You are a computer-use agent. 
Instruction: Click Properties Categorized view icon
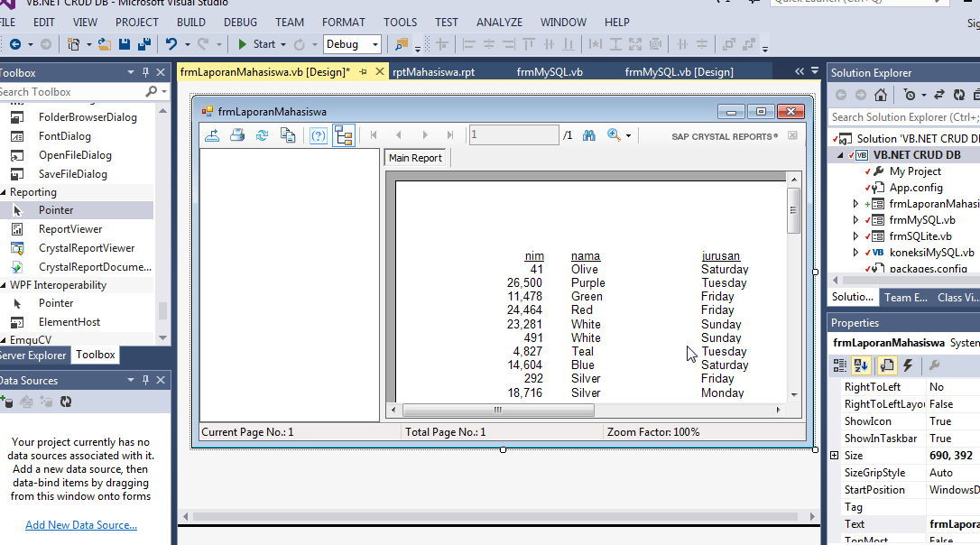840,365
